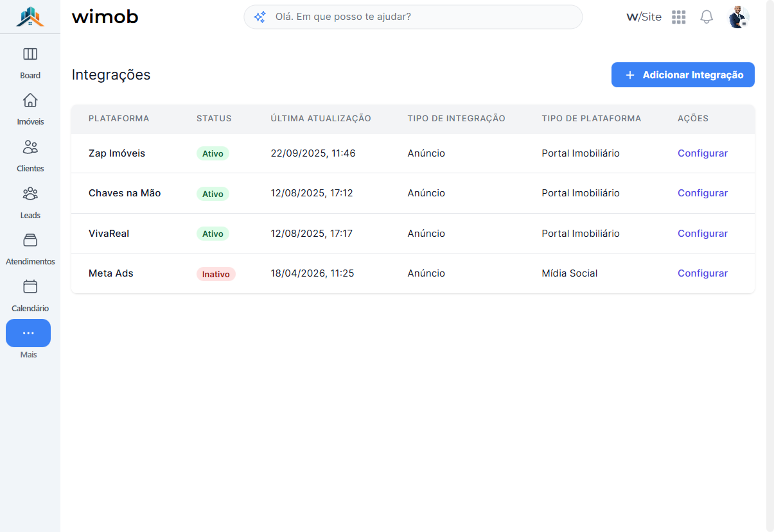Open the Board sidebar icon
774x532 pixels.
(30, 54)
